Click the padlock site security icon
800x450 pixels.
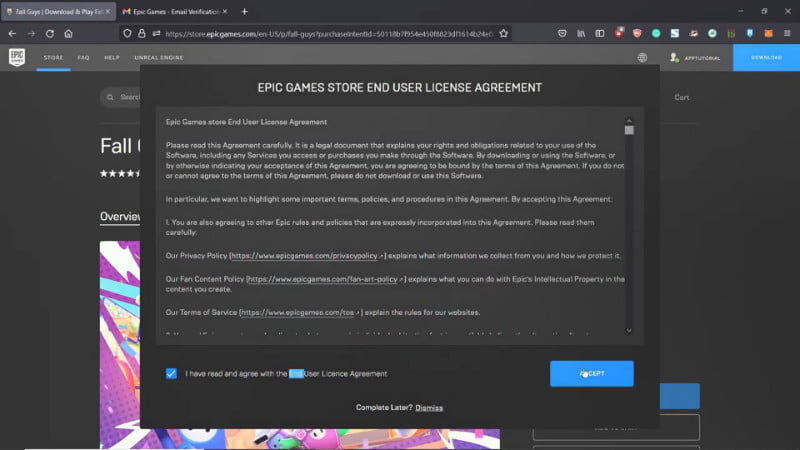142,34
